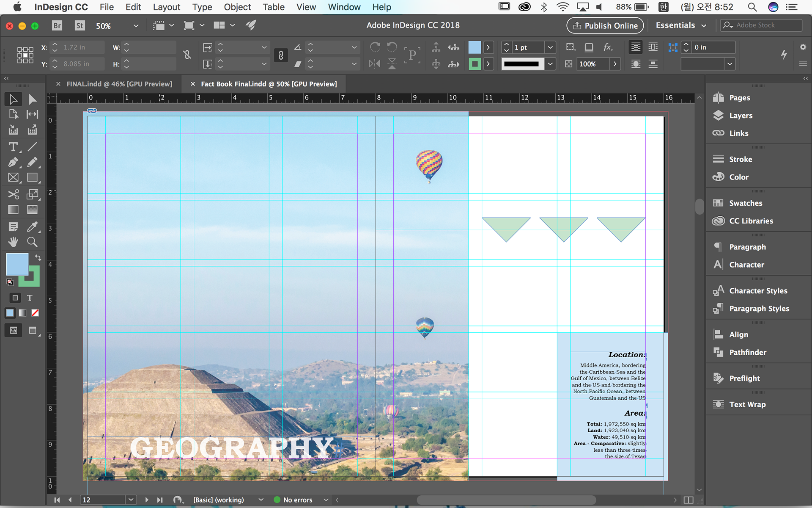Image resolution: width=812 pixels, height=508 pixels.
Task: Toggle formatting affects container
Action: 15,298
